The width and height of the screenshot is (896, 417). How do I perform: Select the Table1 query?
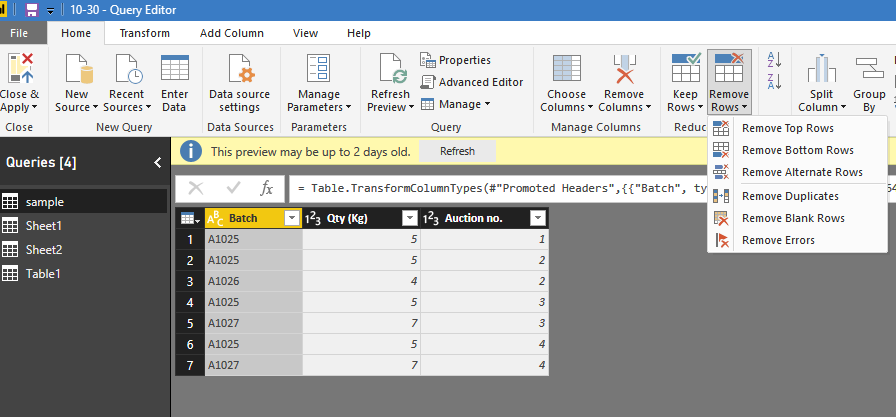pyautogui.click(x=83, y=274)
